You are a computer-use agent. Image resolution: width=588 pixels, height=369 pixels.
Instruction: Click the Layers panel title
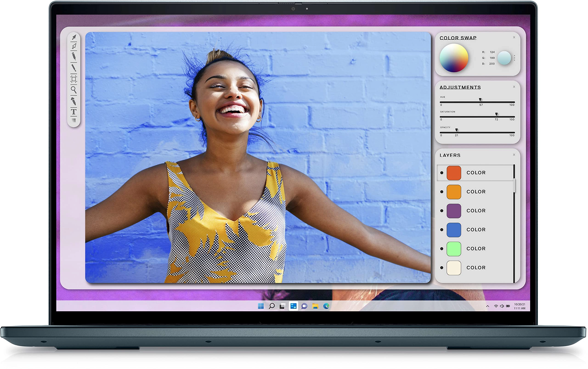tap(450, 155)
